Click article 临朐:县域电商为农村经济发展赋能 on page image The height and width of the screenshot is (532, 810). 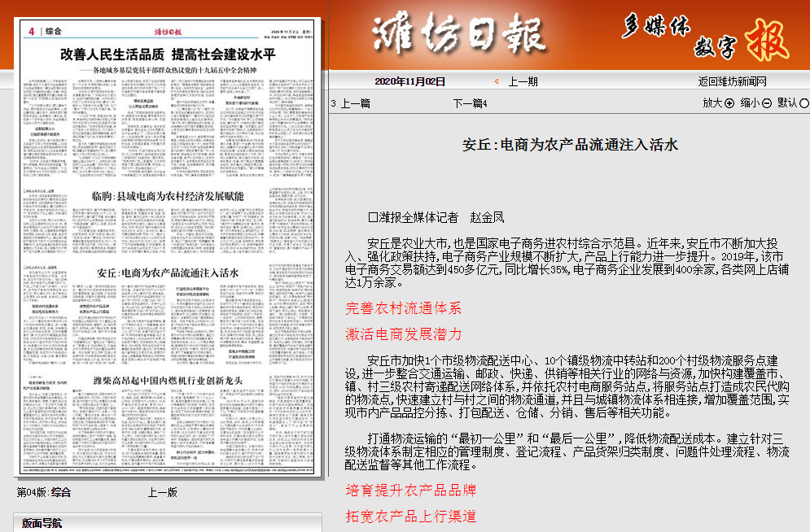pos(168,196)
